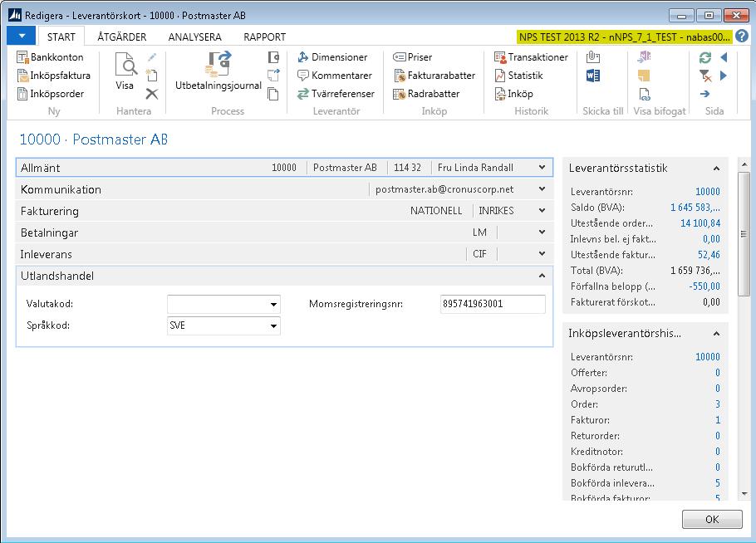756x543 pixels.
Task: Click the FactBox pane vertical scrollbar
Action: tap(744, 233)
